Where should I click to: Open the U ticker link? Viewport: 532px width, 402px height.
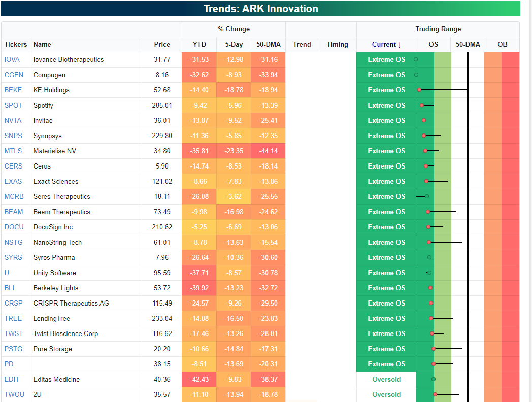7,273
